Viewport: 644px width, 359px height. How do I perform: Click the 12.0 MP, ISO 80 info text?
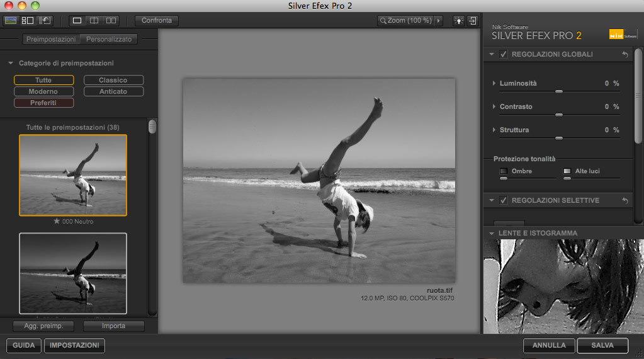click(407, 298)
